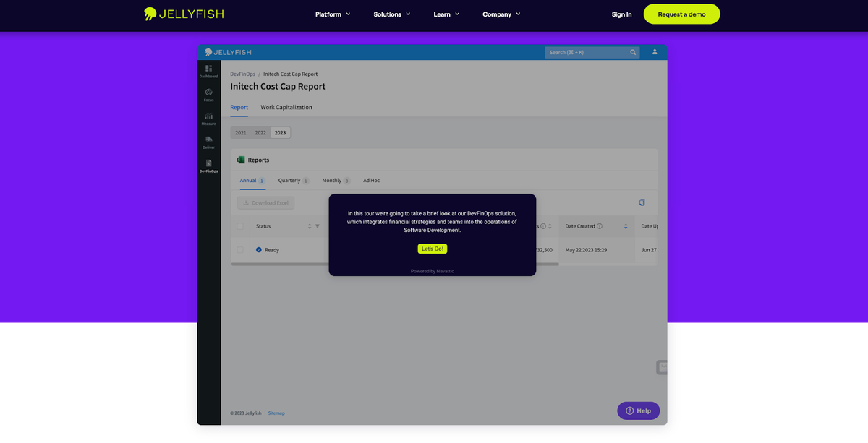Screen dimensions: 868x443
Task: Click the Status column header
Action: point(263,226)
